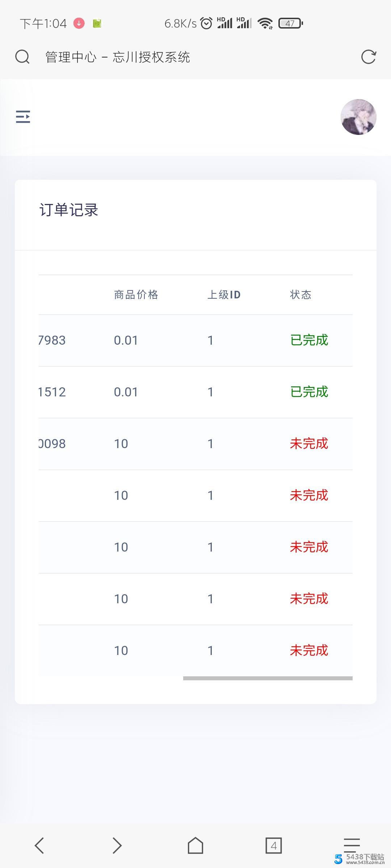Image resolution: width=391 pixels, height=868 pixels.
Task: Select the 未完成 status in 0098 row
Action: click(309, 444)
